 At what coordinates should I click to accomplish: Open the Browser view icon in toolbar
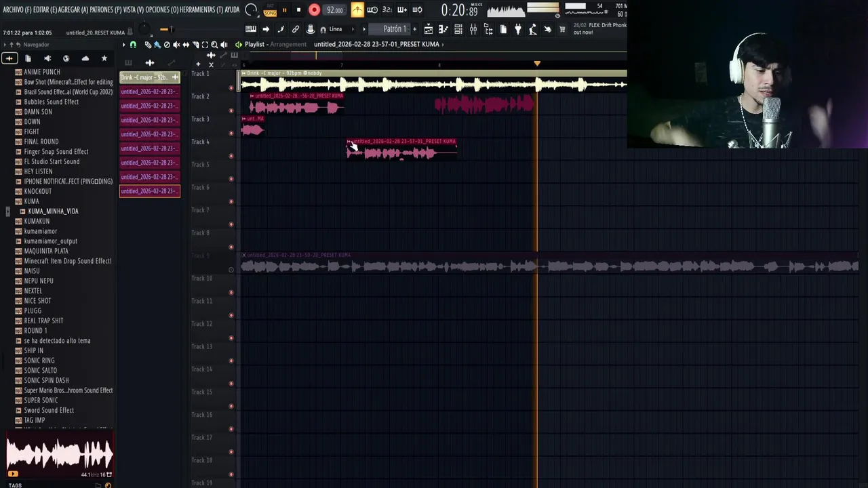(488, 29)
